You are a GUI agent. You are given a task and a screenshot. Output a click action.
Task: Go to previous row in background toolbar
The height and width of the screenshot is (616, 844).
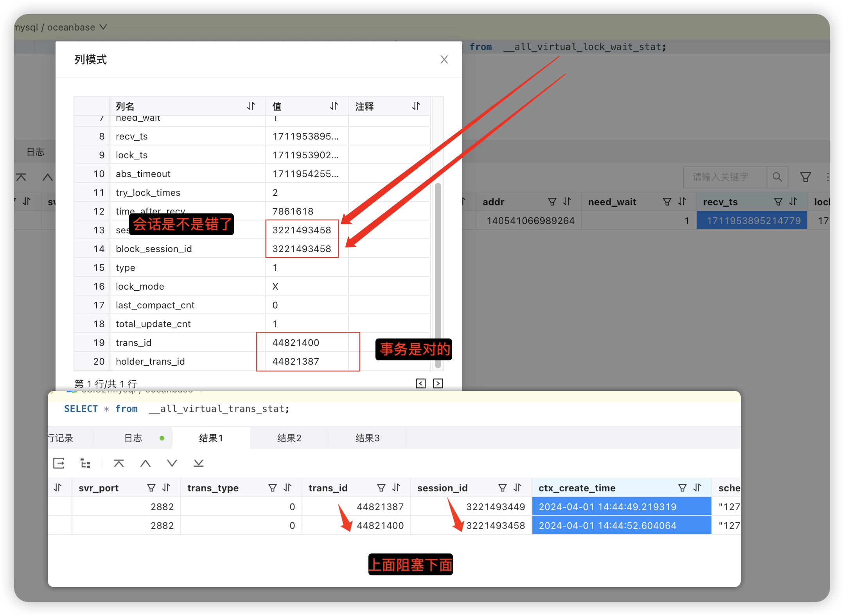coord(47,177)
